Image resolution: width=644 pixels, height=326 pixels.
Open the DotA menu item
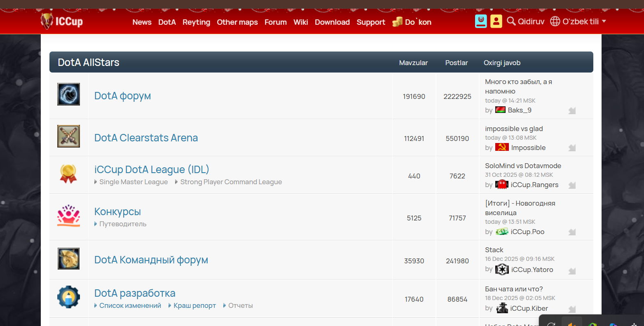pos(167,22)
